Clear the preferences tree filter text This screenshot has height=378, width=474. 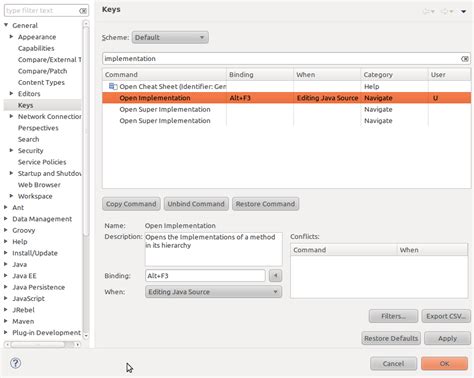pos(83,11)
